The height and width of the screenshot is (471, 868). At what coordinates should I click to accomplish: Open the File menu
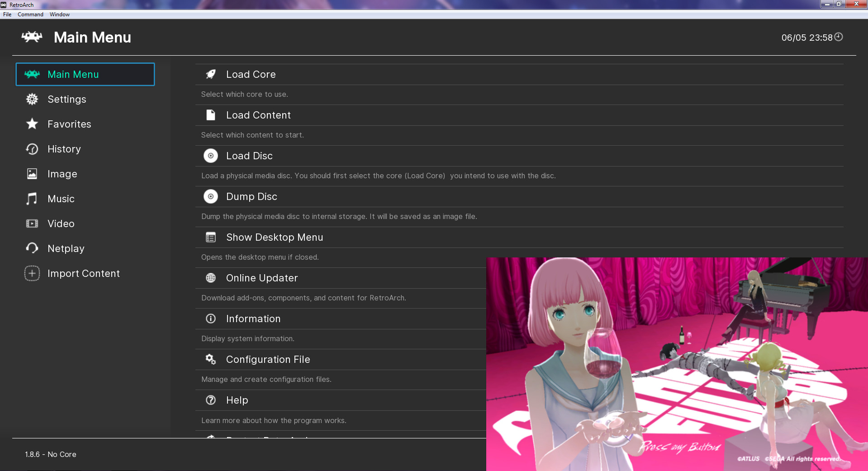tap(7, 14)
